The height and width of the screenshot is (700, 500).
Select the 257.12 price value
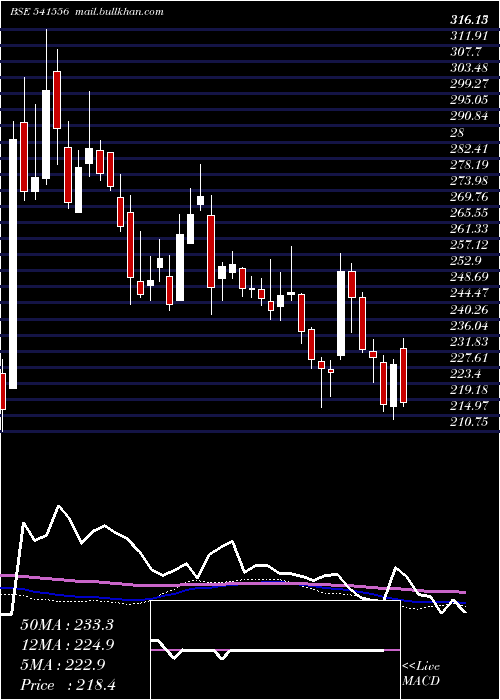coord(469,245)
